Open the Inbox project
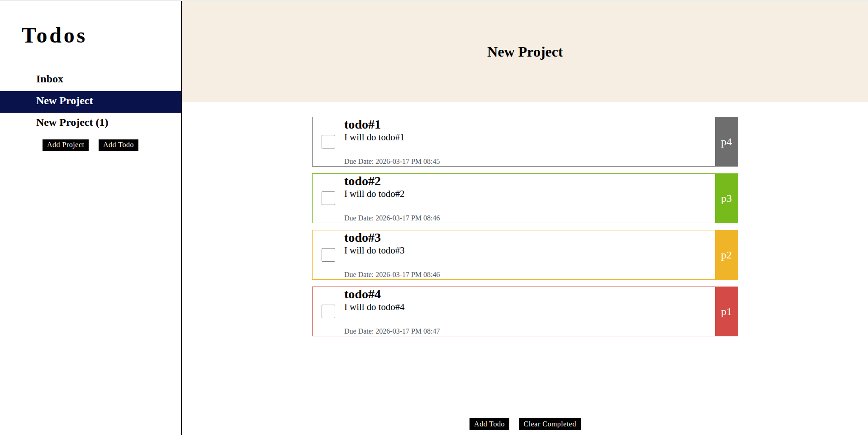This screenshot has width=868, height=435. pos(50,79)
